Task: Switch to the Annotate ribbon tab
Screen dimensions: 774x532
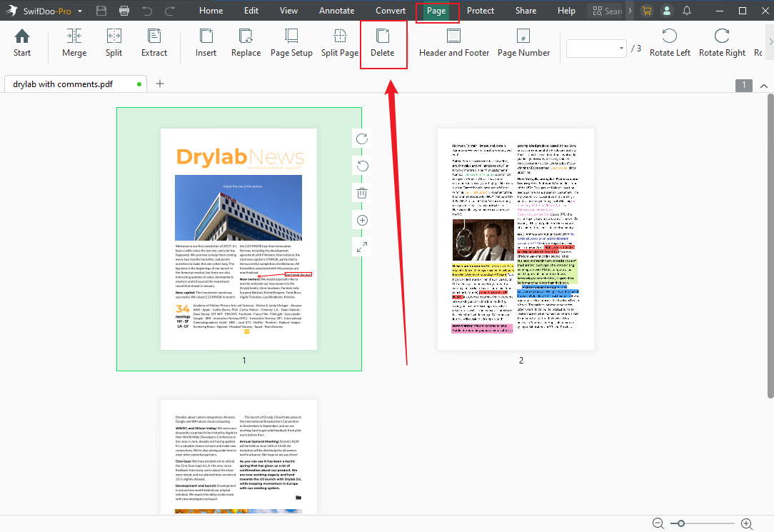Action: [x=336, y=11]
